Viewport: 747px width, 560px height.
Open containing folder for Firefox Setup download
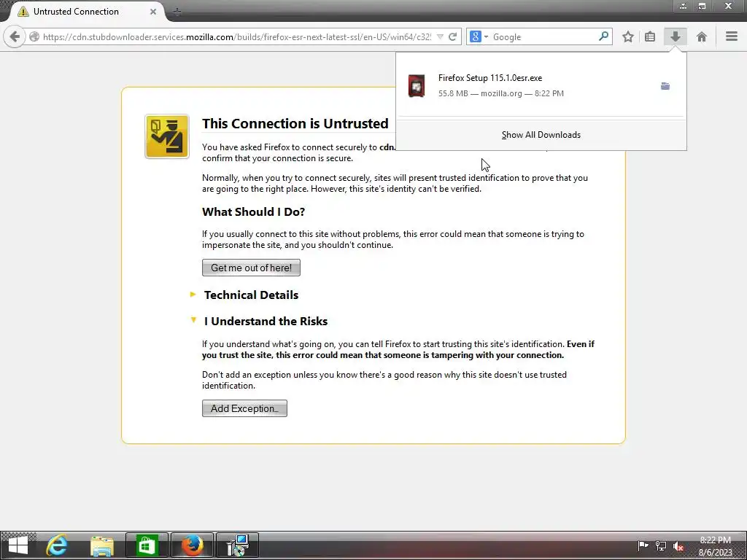click(x=665, y=86)
